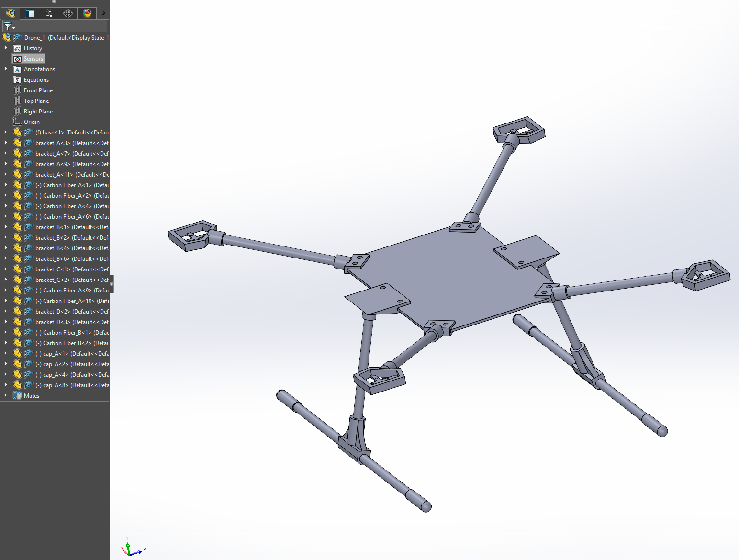Switch to the ConfigurationManager tab
This screenshot has height=560, width=739.
tap(49, 13)
